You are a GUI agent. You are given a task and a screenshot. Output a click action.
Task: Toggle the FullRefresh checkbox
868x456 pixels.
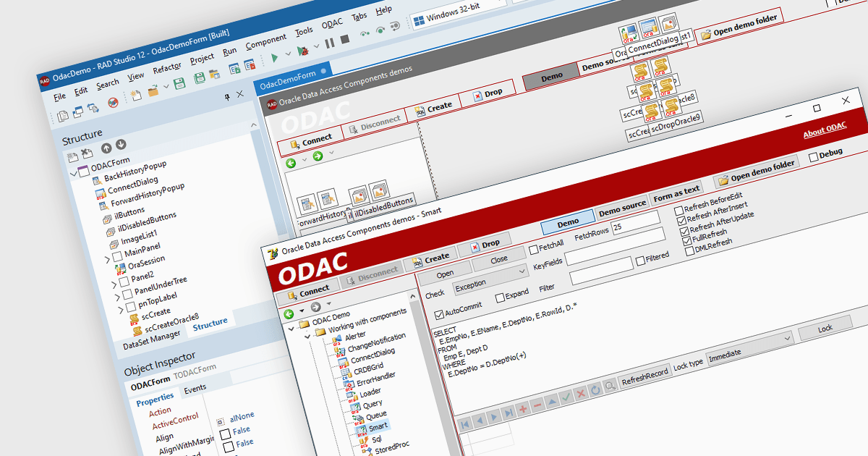click(x=687, y=241)
